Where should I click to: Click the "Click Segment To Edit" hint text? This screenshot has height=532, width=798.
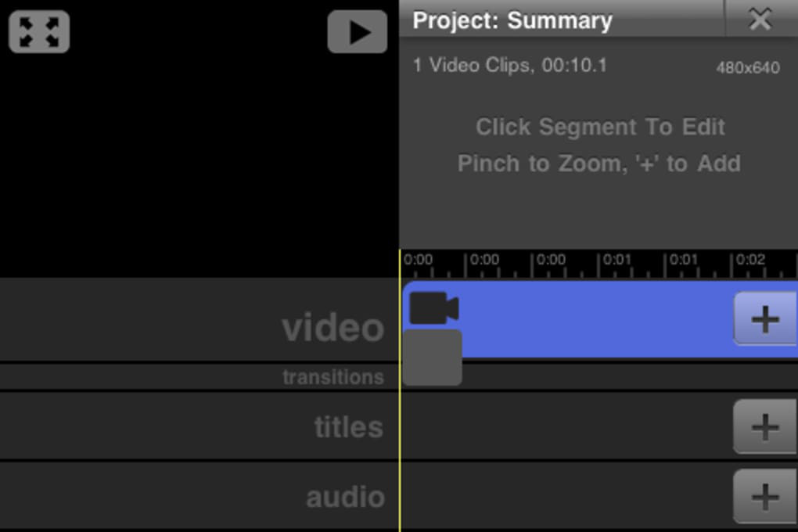click(x=600, y=127)
